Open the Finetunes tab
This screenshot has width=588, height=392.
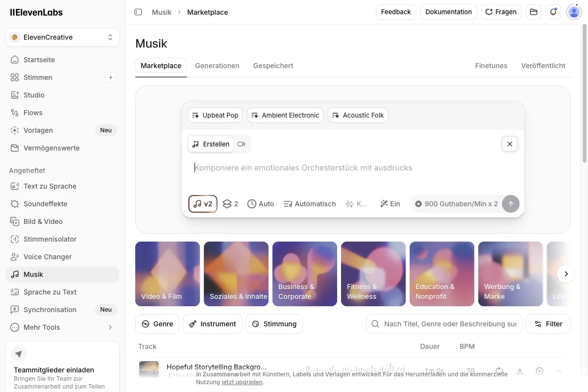pos(491,66)
